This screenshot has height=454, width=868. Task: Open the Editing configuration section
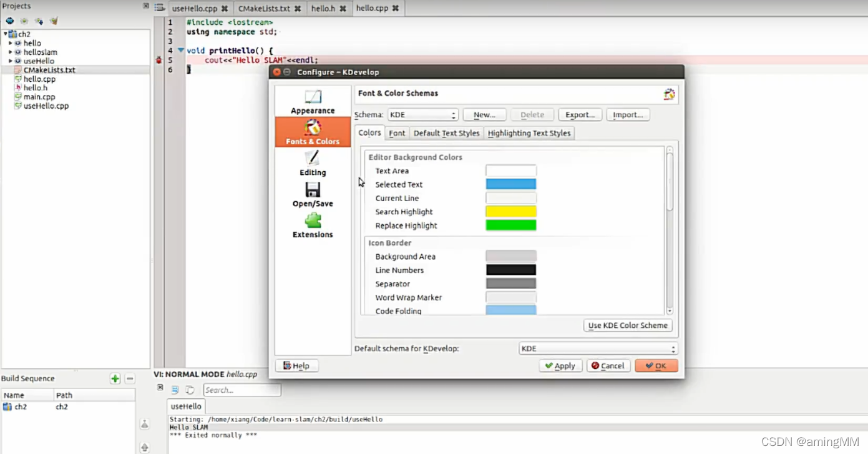pos(313,163)
